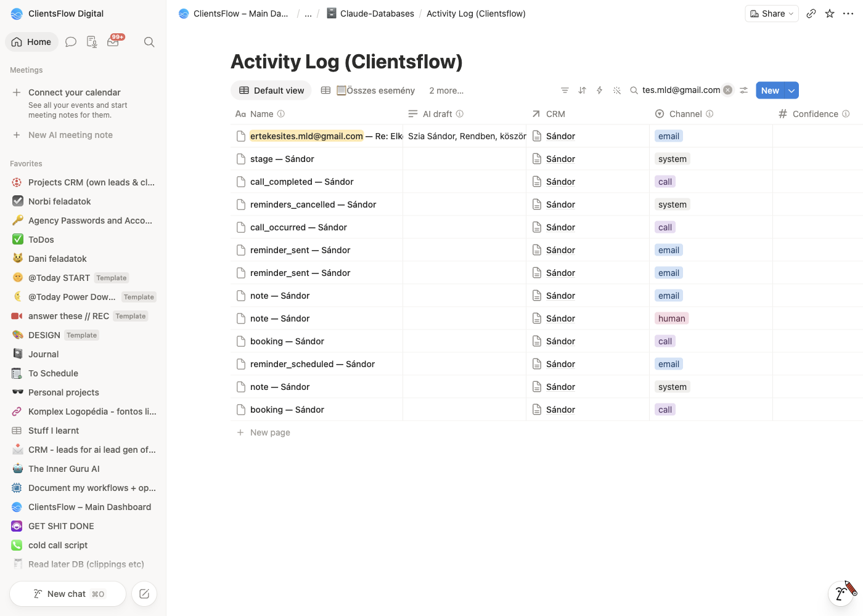The image size is (863, 616).
Task: Open the Sándor CRM link in call_completed row
Action: coord(560,182)
